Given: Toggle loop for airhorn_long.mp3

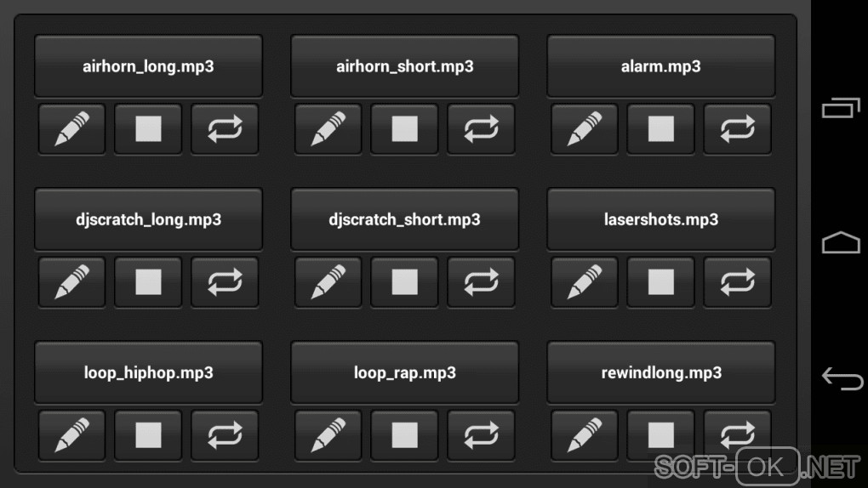Looking at the screenshot, I should [x=225, y=129].
